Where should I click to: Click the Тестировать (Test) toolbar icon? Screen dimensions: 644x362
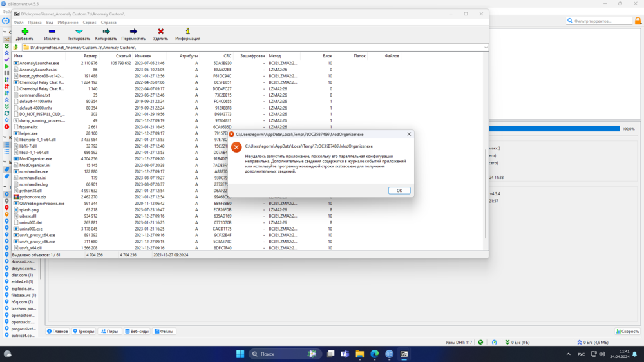point(79,32)
